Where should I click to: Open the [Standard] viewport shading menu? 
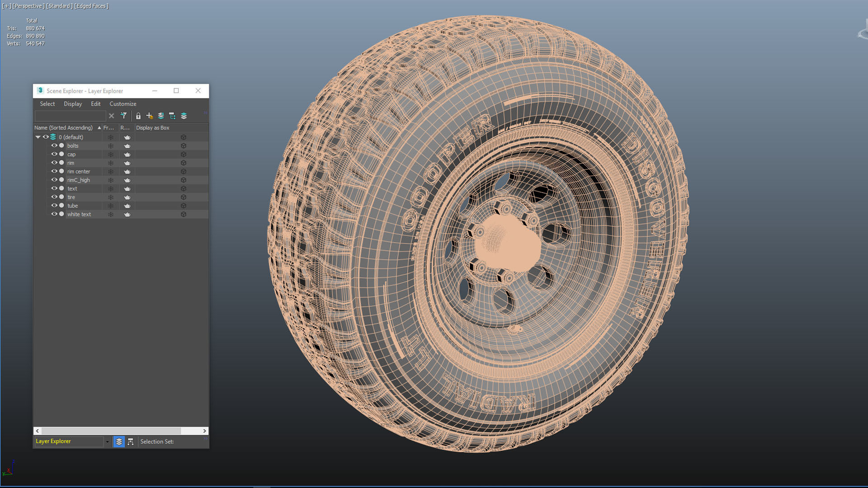pyautogui.click(x=59, y=6)
